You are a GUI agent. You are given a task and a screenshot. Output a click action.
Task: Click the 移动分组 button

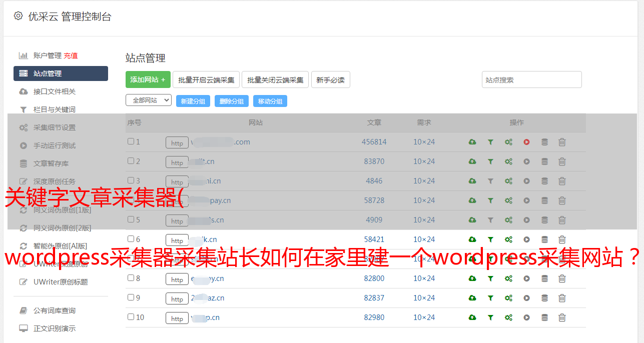coord(270,101)
